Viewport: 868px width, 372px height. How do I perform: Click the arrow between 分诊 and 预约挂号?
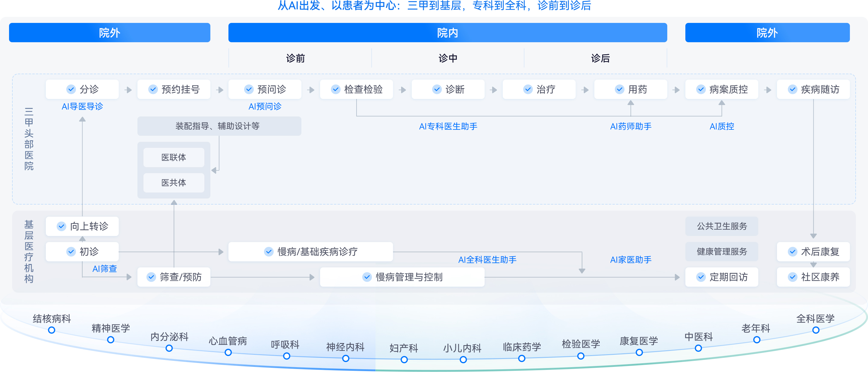[128, 90]
